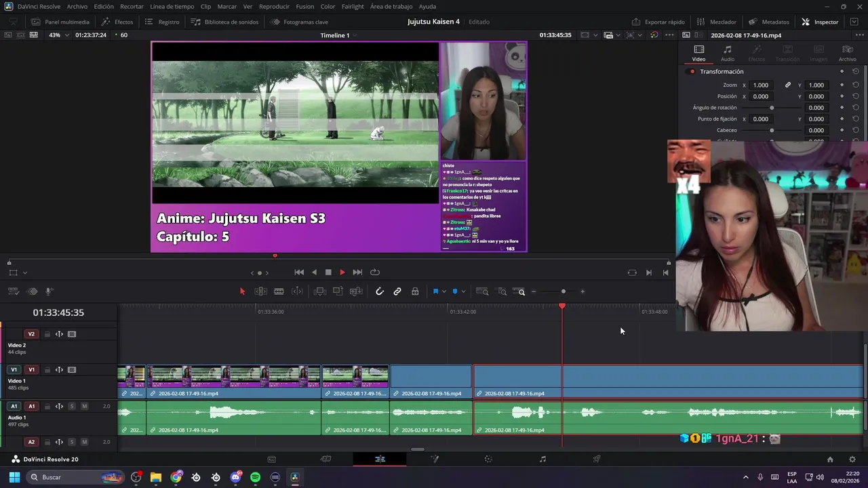This screenshot has height=488, width=868.
Task: Open the Recortar menu
Action: (132, 6)
